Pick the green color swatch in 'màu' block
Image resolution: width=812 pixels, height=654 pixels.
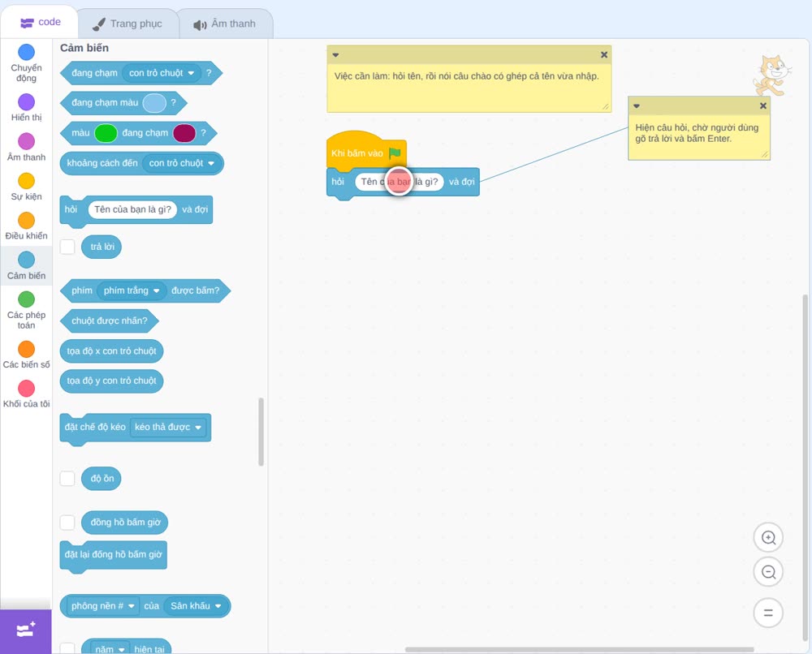click(x=106, y=133)
